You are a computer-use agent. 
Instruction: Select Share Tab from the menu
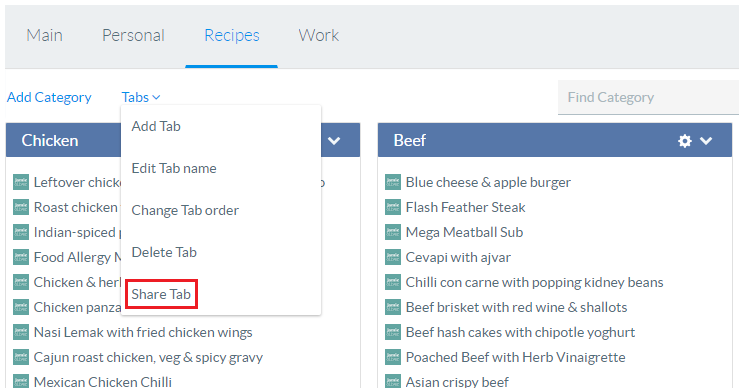[161, 294]
